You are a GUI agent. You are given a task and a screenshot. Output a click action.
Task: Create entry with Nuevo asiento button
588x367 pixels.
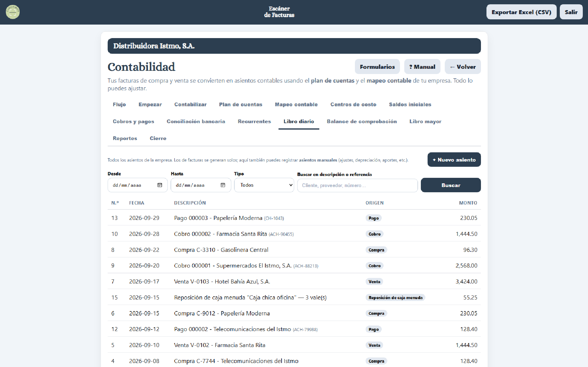click(x=454, y=160)
